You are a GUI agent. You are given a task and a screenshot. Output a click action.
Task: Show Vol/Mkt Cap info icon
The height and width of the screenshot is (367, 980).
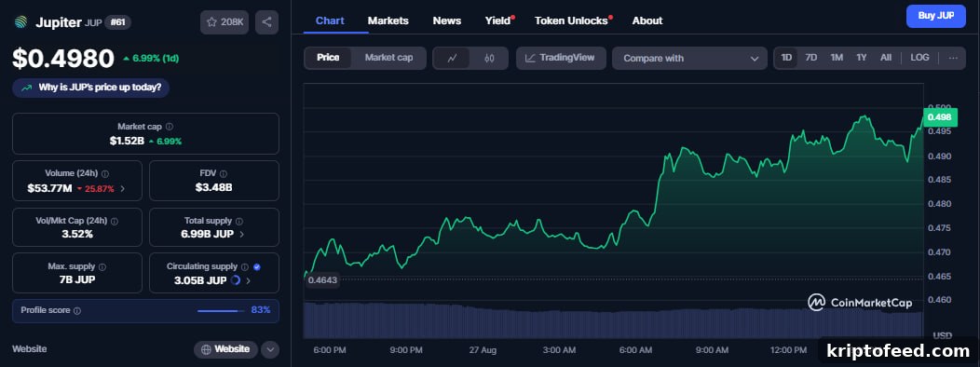coord(114,222)
